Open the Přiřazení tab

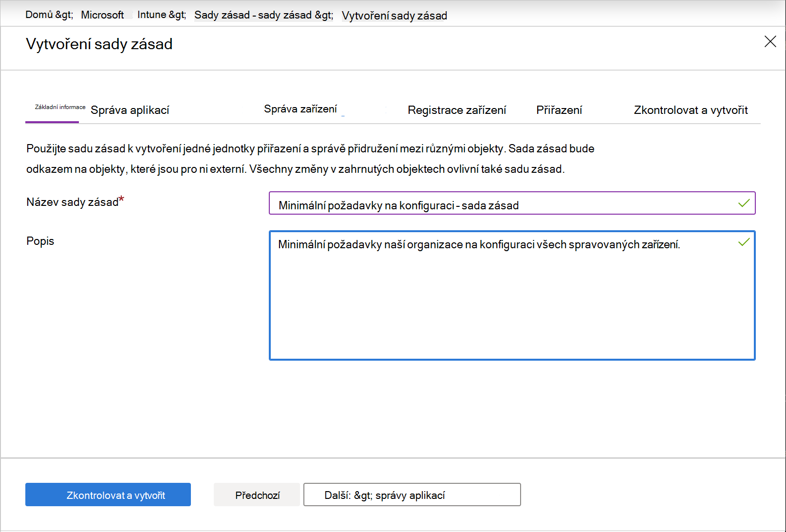[559, 110]
